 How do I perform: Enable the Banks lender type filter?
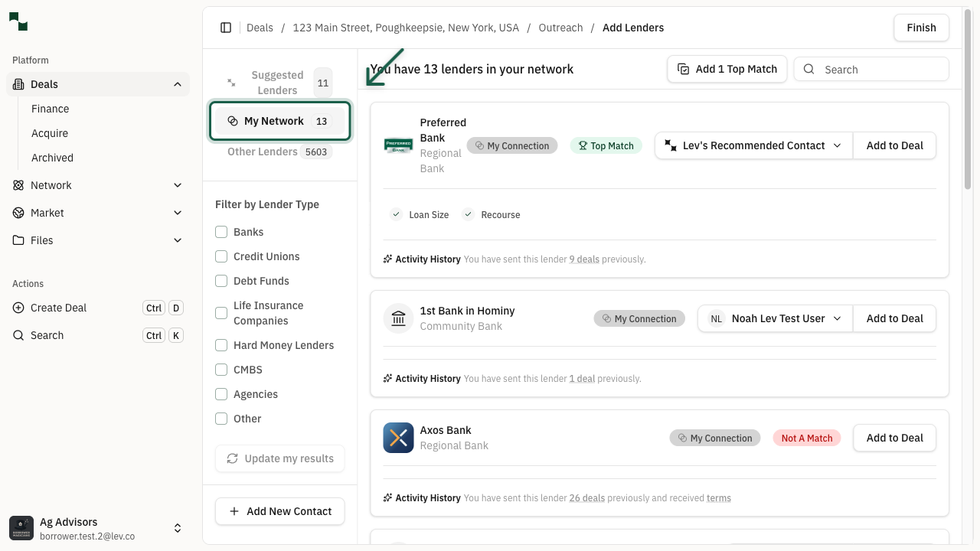(221, 232)
